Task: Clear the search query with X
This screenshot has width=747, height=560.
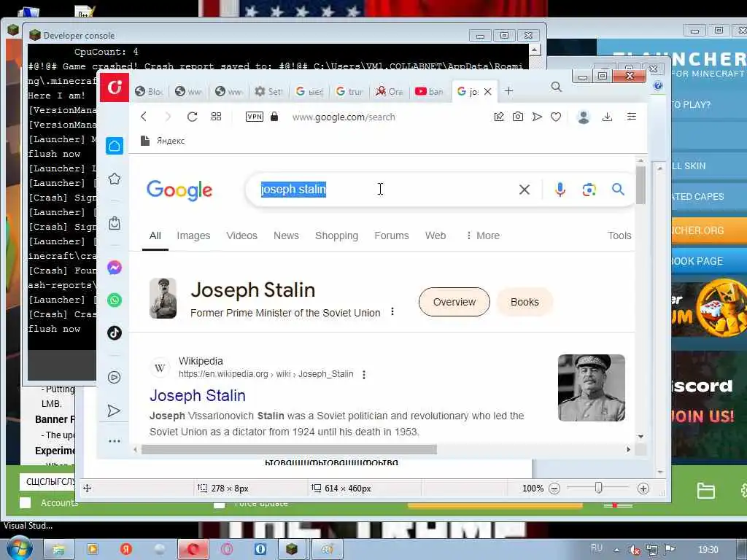Action: (x=525, y=190)
